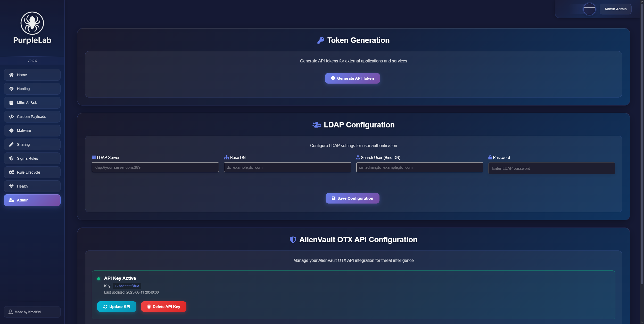This screenshot has width=644, height=324.
Task: Click 'Configure LDAP settings for user authentication' text
Action: click(353, 145)
